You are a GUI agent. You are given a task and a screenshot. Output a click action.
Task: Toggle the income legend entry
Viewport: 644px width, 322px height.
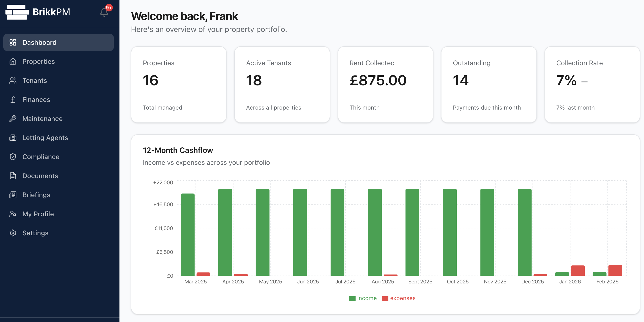(x=362, y=298)
